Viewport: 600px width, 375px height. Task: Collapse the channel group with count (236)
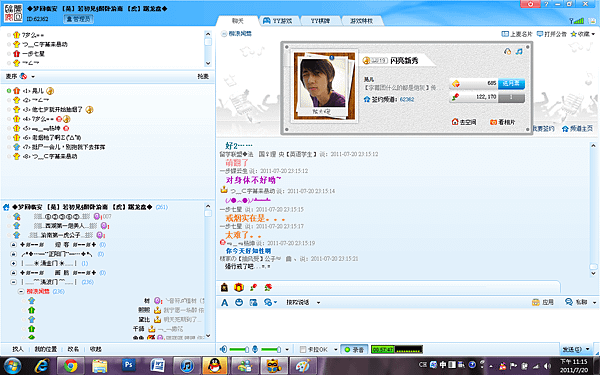coord(13,282)
